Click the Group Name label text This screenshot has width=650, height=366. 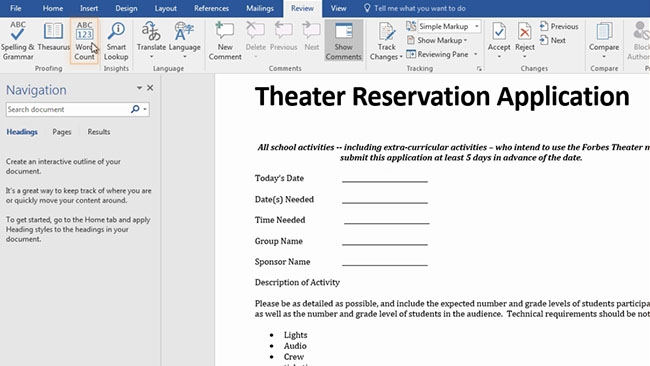click(279, 241)
